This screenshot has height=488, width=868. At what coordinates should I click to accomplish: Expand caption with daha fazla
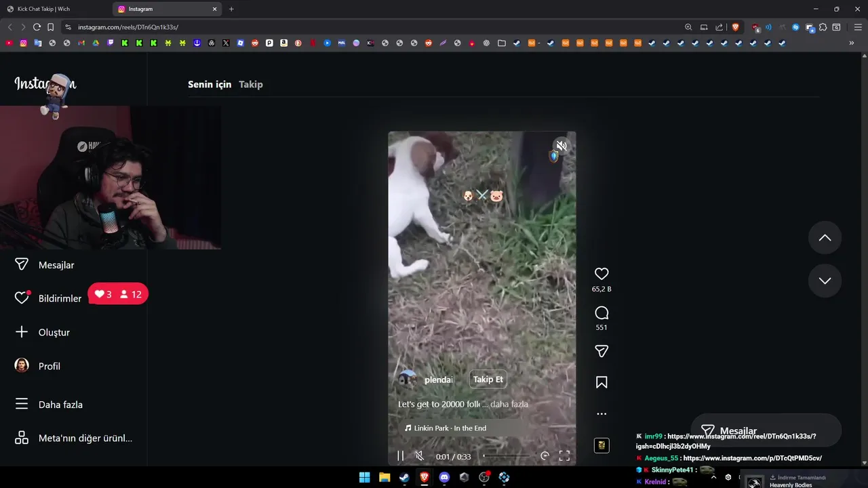[509, 404]
